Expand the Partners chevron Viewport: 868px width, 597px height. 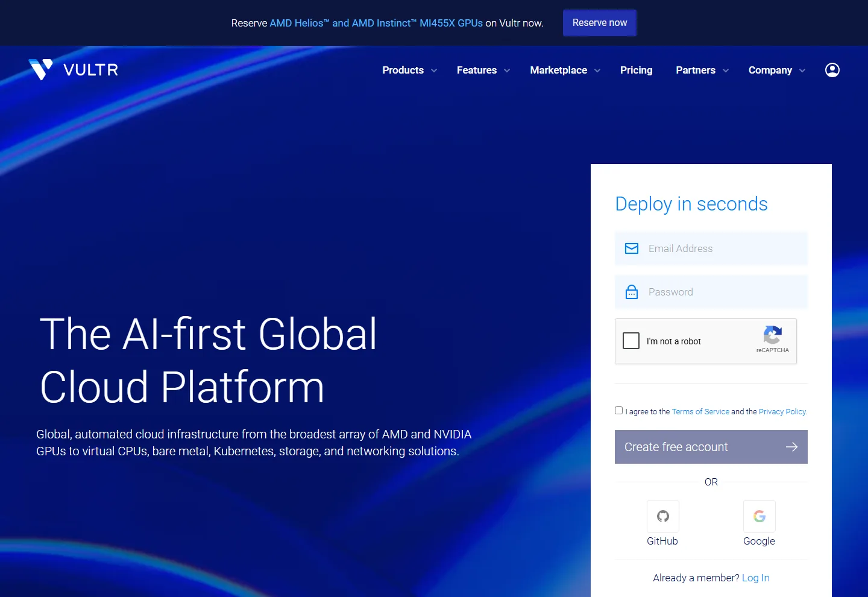click(x=726, y=71)
